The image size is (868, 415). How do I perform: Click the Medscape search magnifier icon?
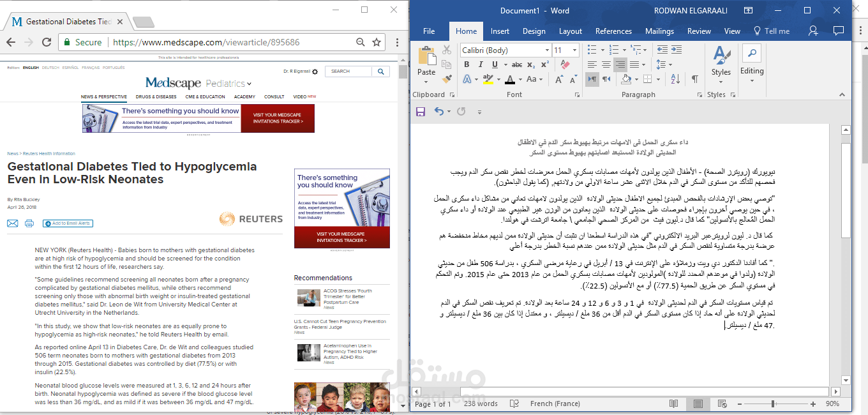click(x=381, y=72)
